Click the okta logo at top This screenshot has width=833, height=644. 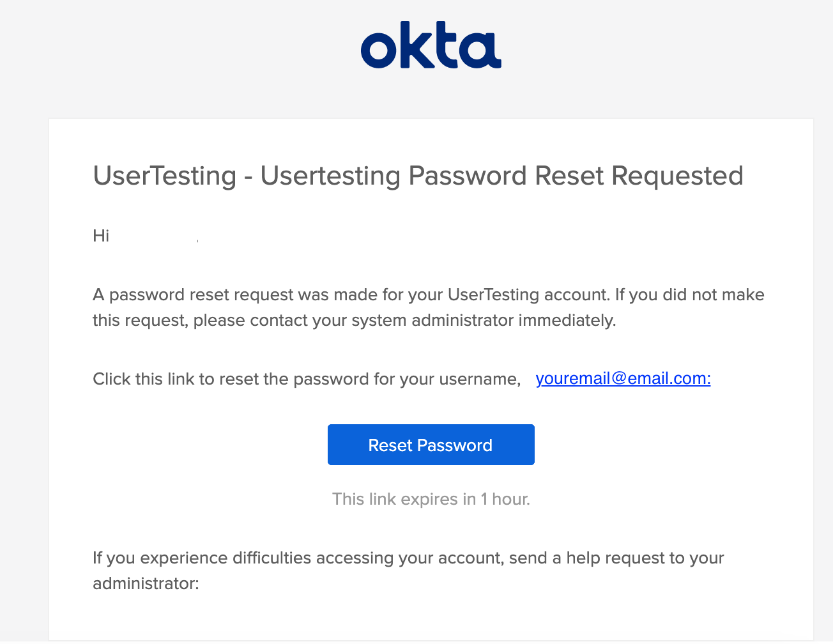[x=431, y=45]
